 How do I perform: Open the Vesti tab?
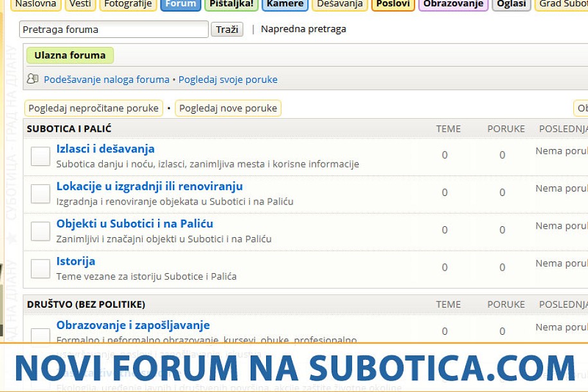[80, 4]
